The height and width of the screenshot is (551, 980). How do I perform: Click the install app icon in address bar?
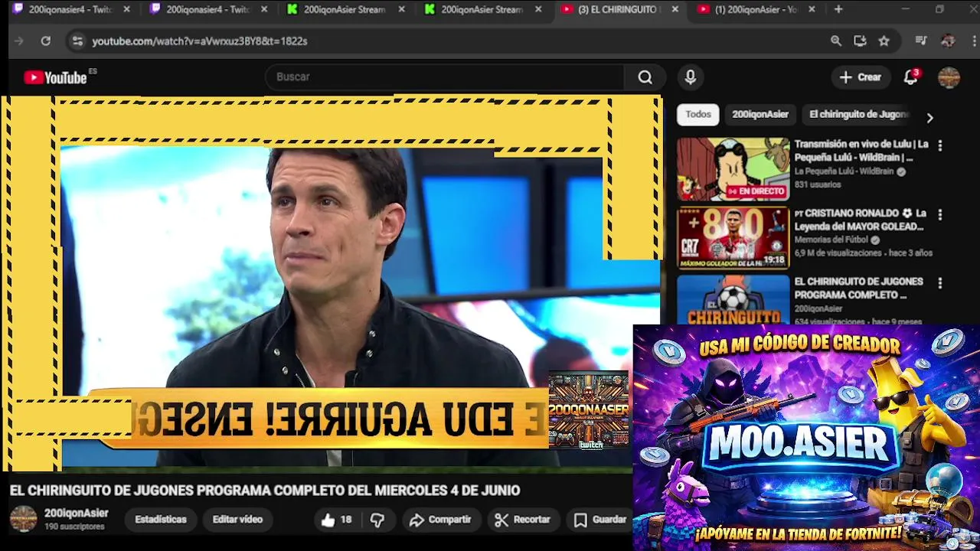click(860, 41)
